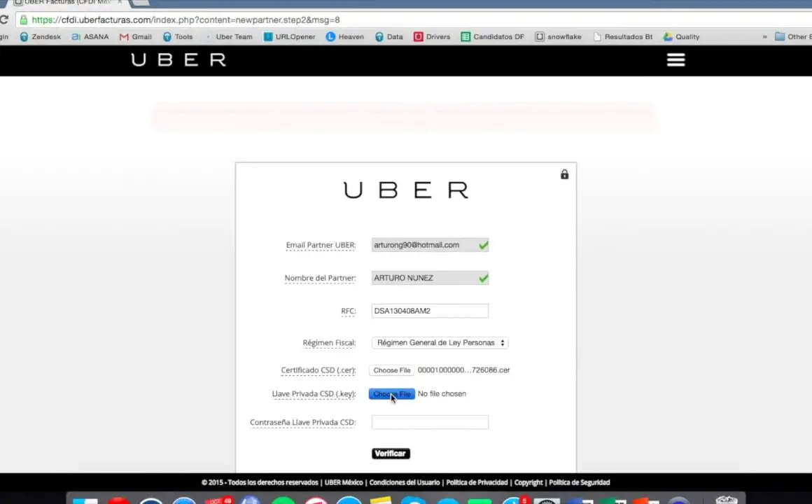This screenshot has width=812, height=504.
Task: Click the Nombre del Partner field
Action: pos(430,278)
